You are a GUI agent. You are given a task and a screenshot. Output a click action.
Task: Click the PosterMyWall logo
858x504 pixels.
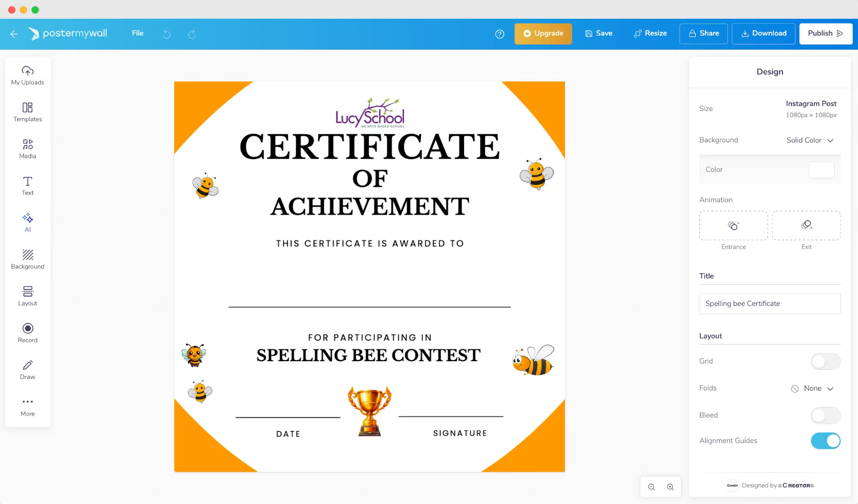pos(68,33)
